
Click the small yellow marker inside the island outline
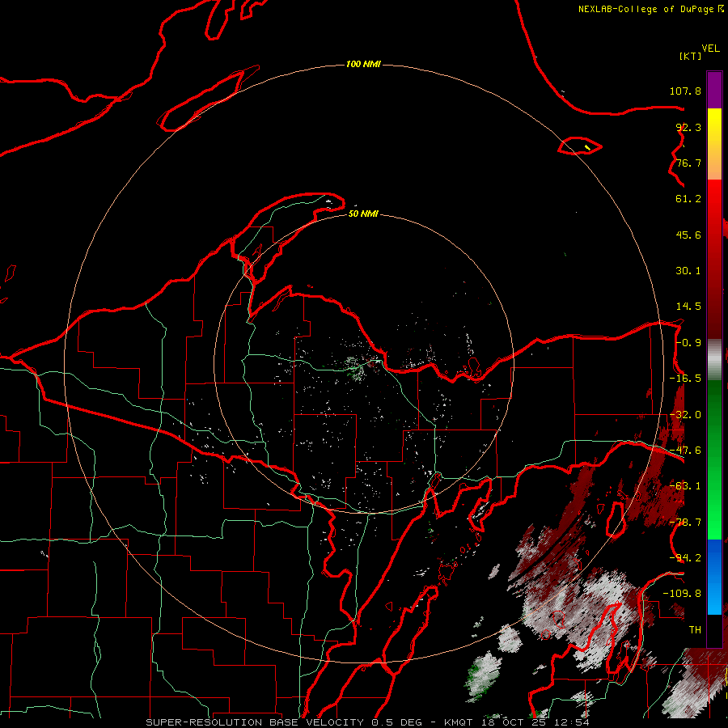point(587,148)
